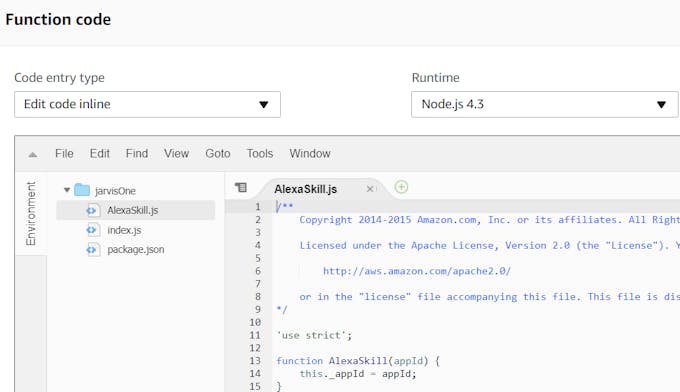This screenshot has width=680, height=392.
Task: Click line number 11 in gutter
Action: pos(255,335)
